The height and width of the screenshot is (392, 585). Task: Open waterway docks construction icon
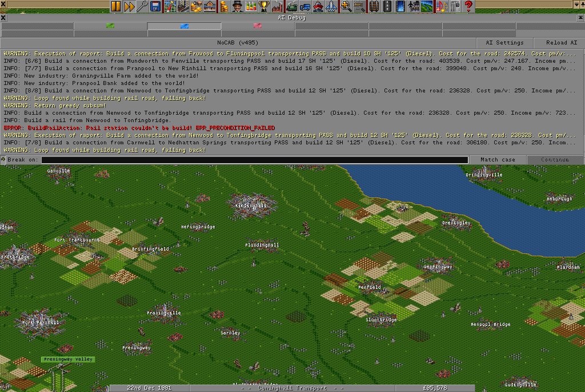pyautogui.click(x=400, y=6)
